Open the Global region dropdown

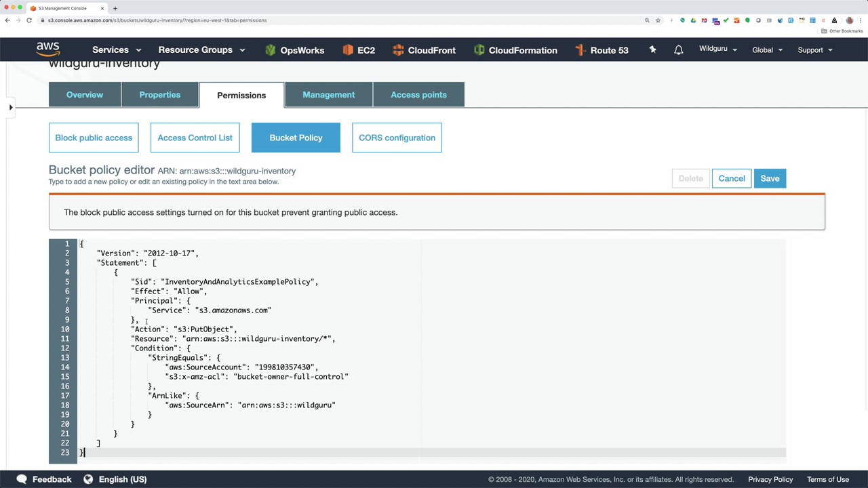(767, 49)
